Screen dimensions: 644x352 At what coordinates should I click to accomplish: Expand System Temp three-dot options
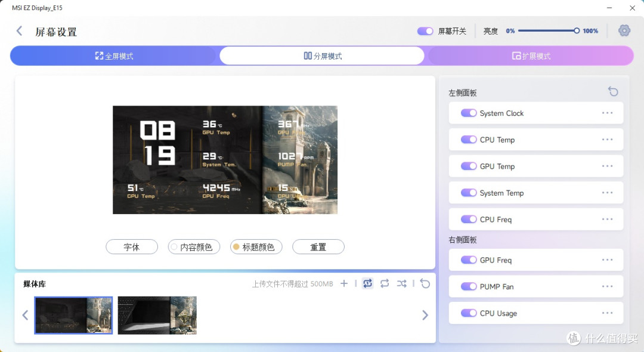point(608,193)
